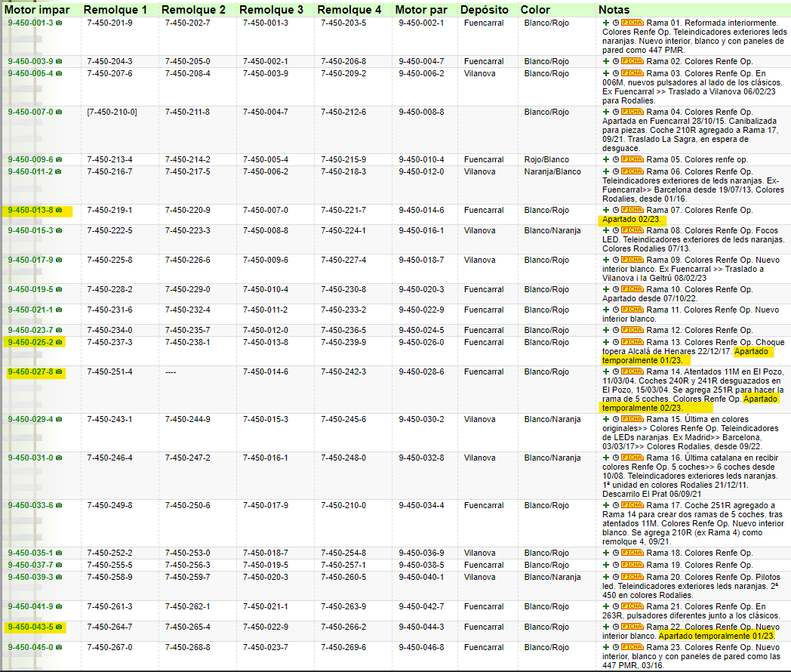The image size is (791, 672).
Task: Open highlighted unit link 9-450-043-5
Action: (30, 627)
